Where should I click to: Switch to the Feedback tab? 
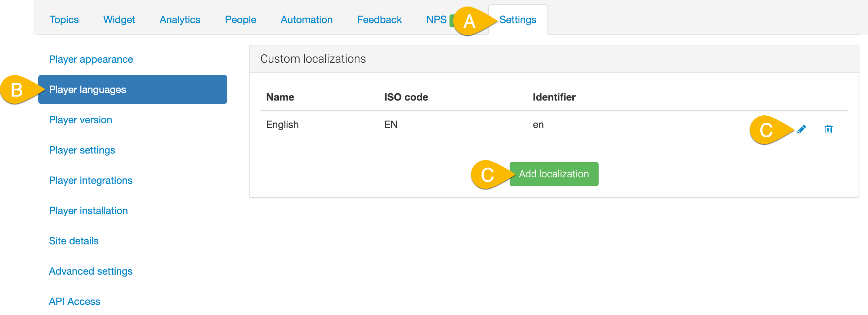(379, 20)
